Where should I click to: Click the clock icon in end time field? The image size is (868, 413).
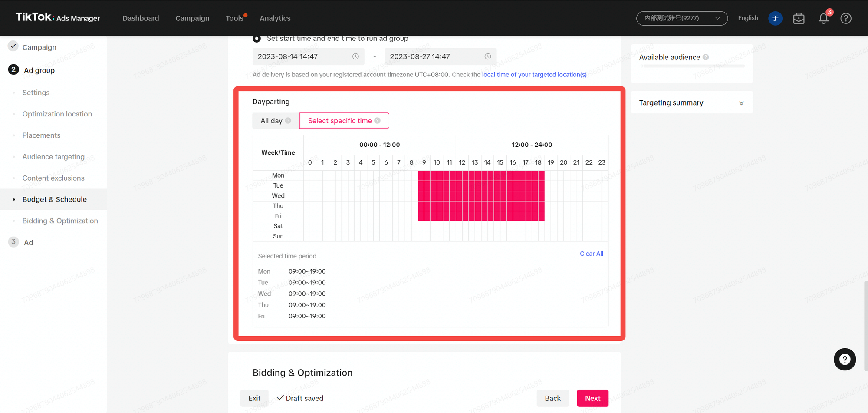click(487, 56)
